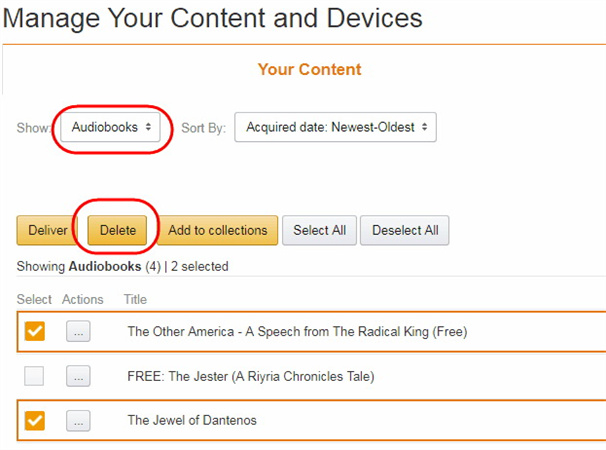This screenshot has height=450, width=606.
Task: Tick the FREE: The Jester checkbox
Action: [34, 376]
